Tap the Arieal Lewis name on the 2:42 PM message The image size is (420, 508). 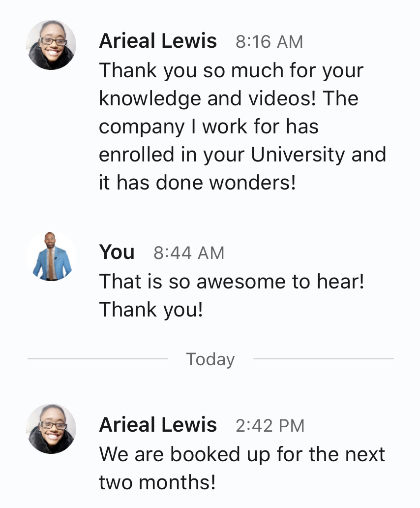(158, 425)
